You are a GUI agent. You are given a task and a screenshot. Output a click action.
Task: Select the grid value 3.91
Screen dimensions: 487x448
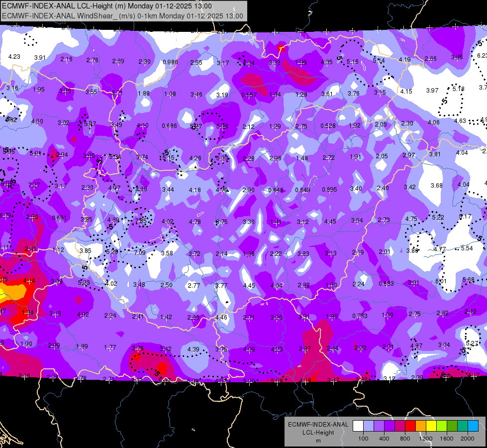pos(40,58)
